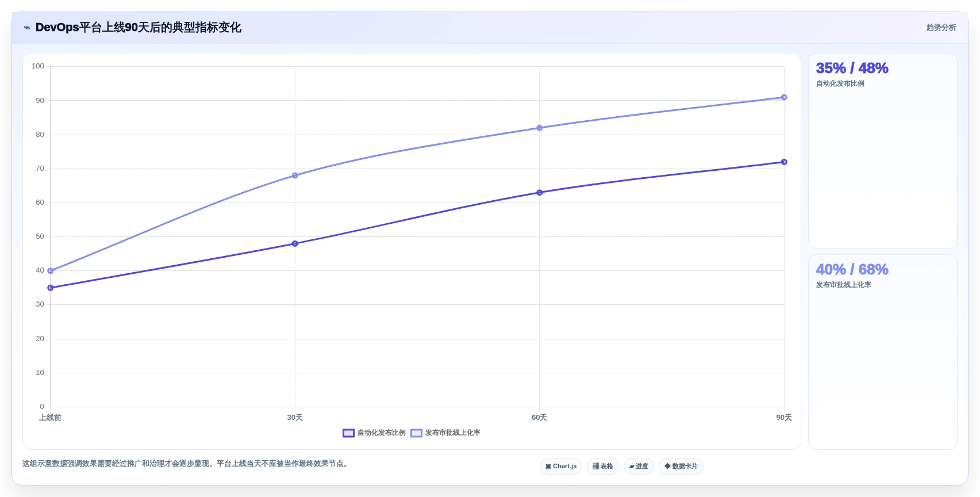This screenshot has height=497, width=980.
Task: Click the 发布审批线上化率 data point at 90天
Action: 784,97
